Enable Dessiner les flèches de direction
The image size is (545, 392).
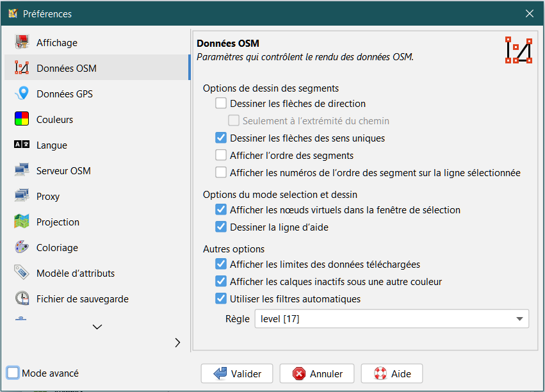coord(221,103)
